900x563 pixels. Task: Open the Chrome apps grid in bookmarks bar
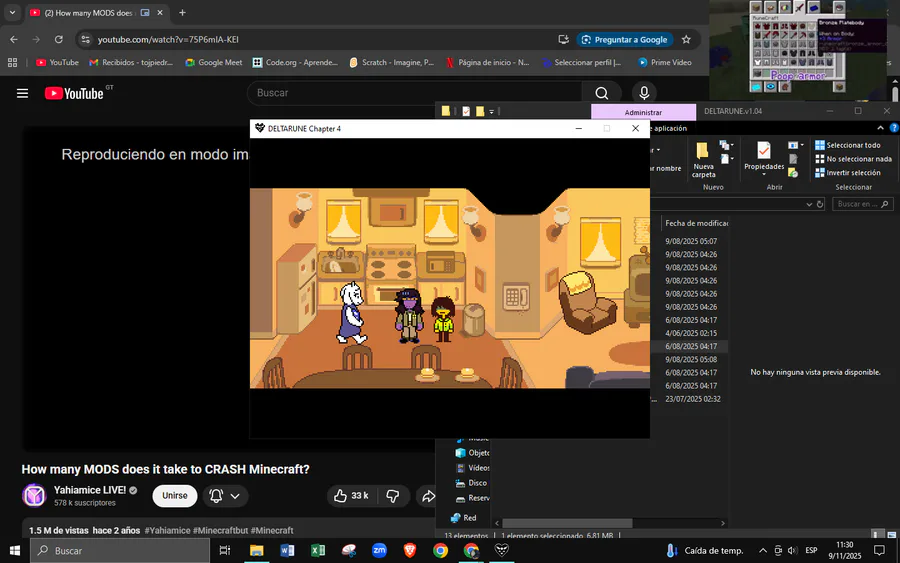click(x=12, y=63)
